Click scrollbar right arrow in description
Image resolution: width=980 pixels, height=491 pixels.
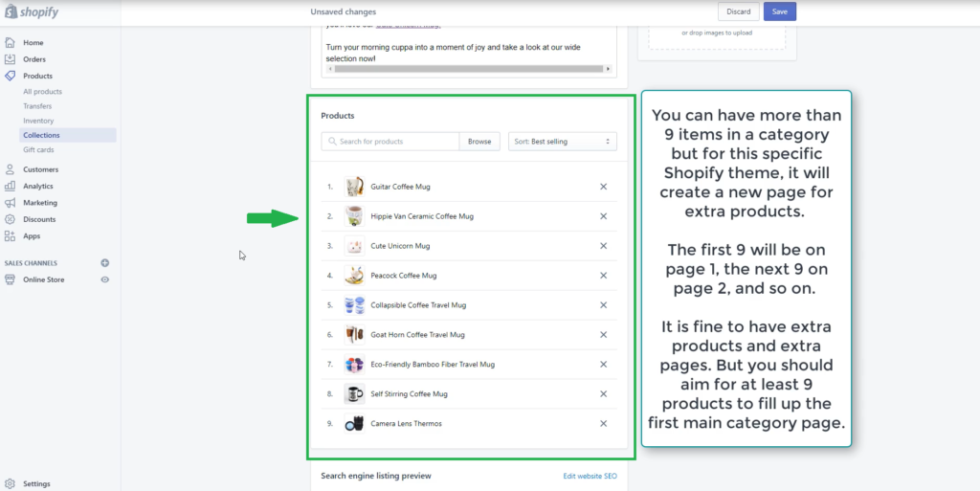click(x=608, y=69)
